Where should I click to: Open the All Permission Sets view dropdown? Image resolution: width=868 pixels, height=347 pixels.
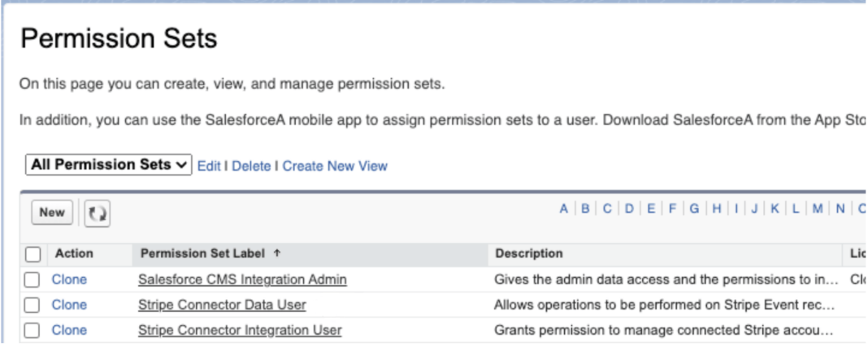click(109, 166)
